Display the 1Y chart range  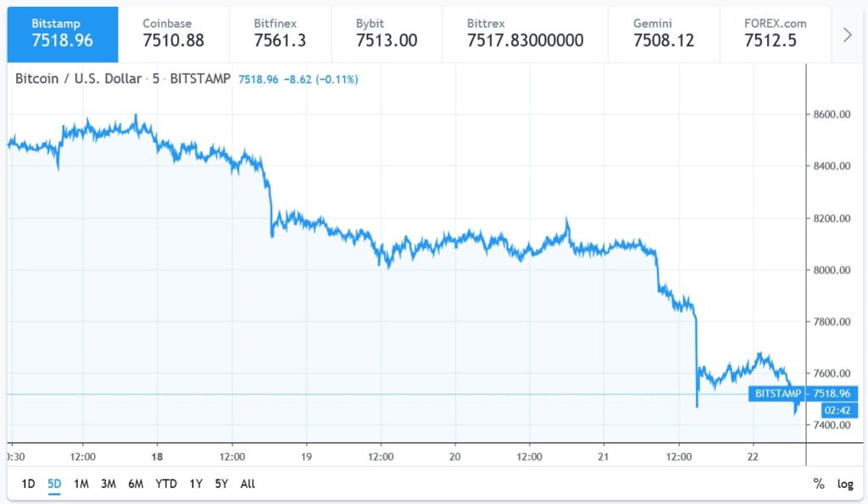(196, 484)
